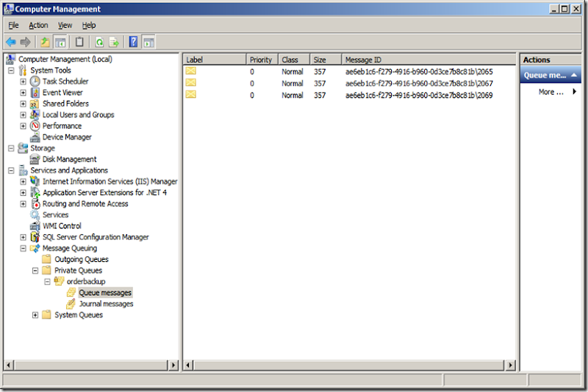The height and width of the screenshot is (392, 588).
Task: Expand the System Queues node
Action: [x=35, y=315]
